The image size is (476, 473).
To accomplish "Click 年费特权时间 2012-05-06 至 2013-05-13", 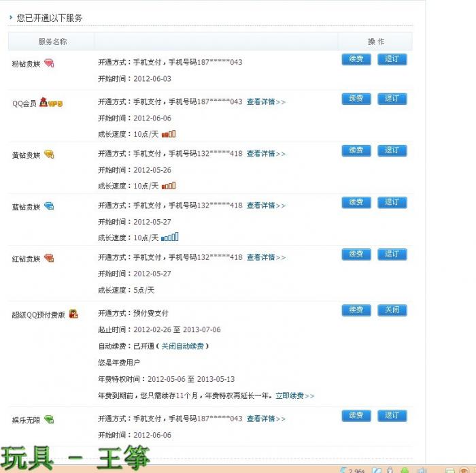I will pos(167,379).
